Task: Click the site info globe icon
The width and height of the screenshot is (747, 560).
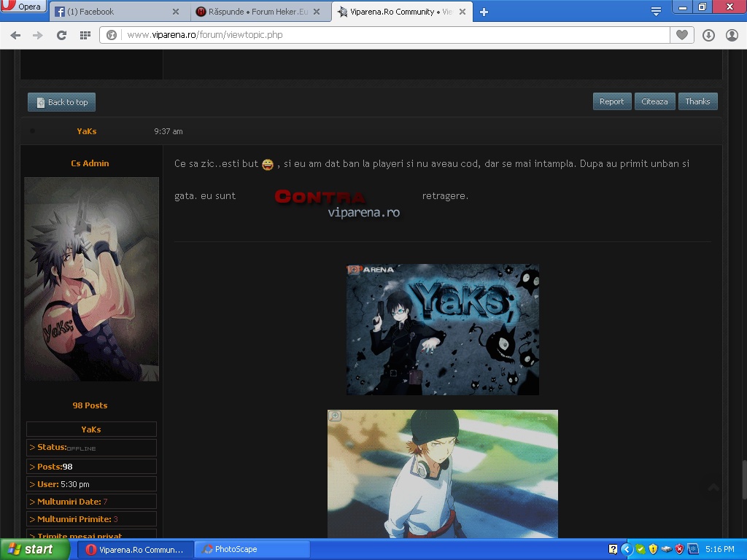Action: 112,35
